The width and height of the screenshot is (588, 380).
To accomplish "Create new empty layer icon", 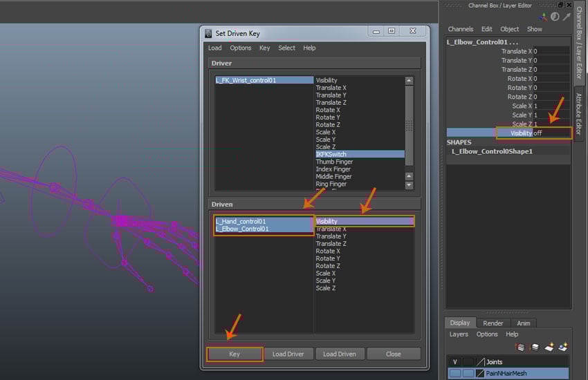I will (549, 347).
